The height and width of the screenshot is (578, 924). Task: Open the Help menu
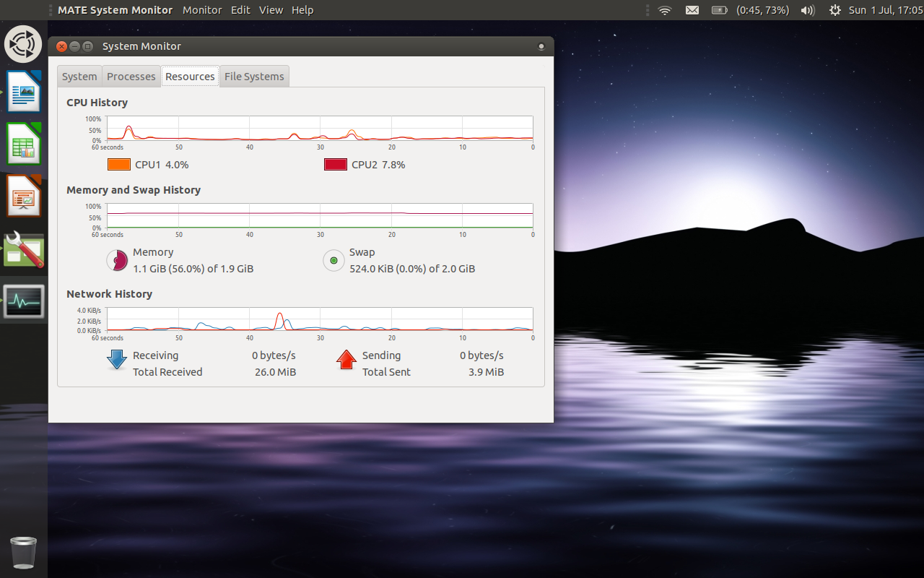302,10
